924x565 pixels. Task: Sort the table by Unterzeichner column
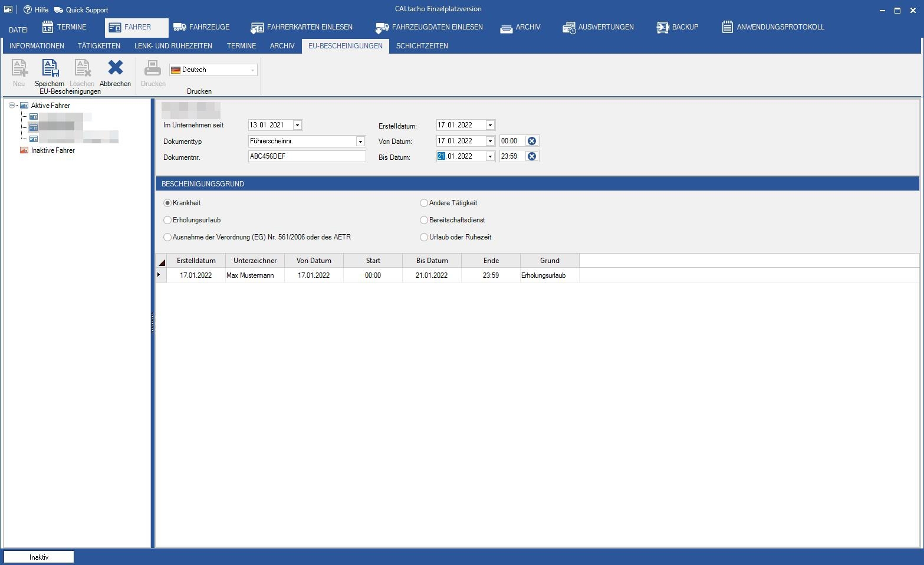[255, 261]
